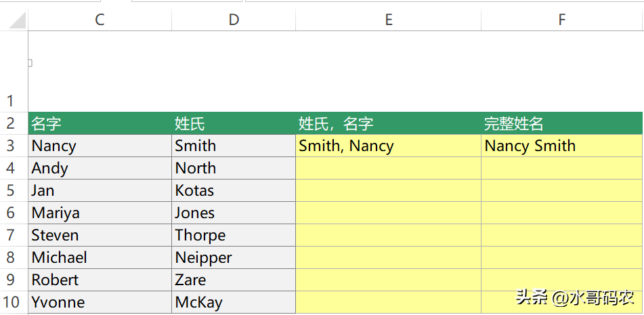Click the Andy cell

point(100,168)
